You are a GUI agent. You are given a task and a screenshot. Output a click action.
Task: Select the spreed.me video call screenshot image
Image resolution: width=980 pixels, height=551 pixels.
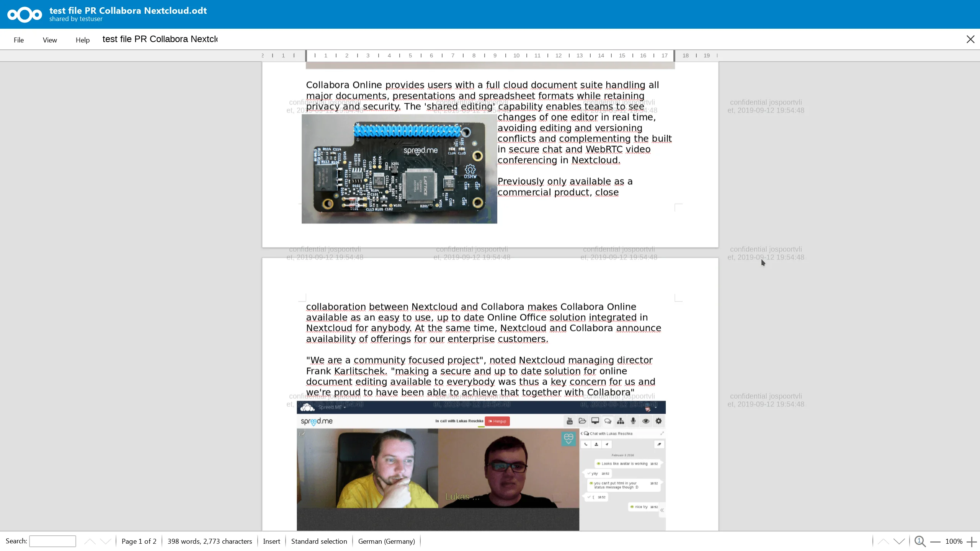481,466
